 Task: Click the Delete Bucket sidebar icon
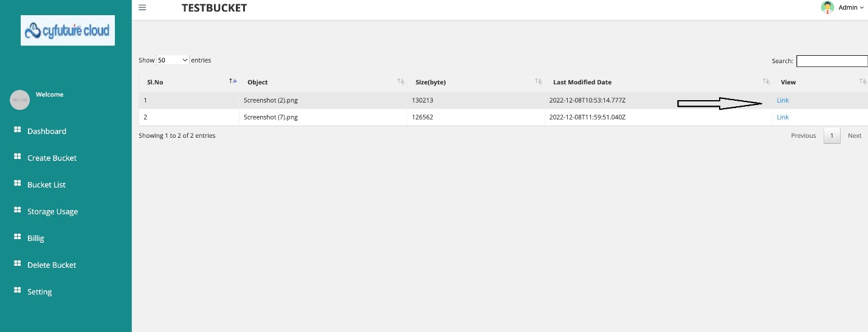click(x=18, y=264)
